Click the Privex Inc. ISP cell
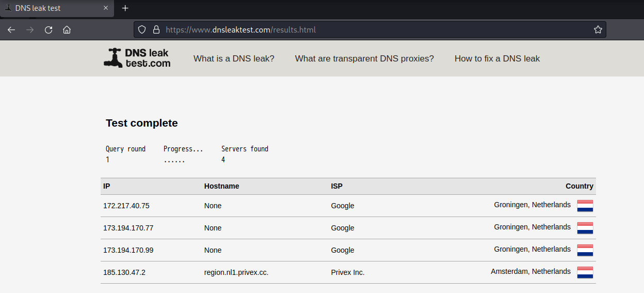 pos(348,272)
